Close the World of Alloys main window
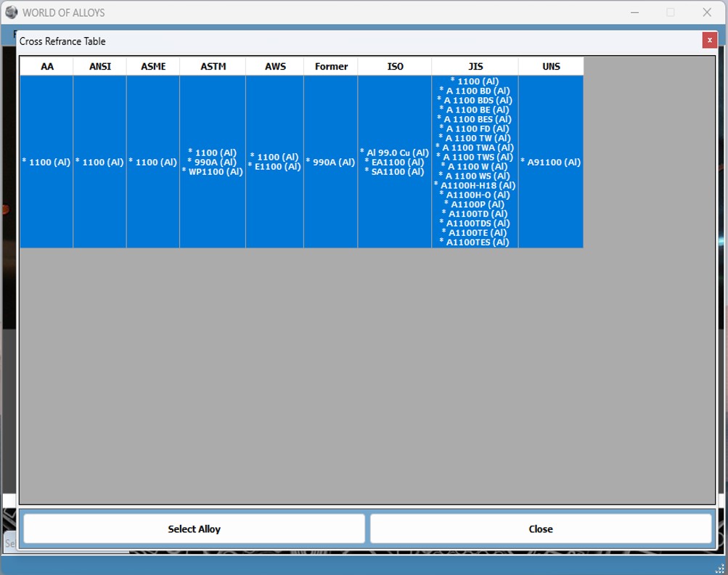Image resolution: width=728 pixels, height=575 pixels. tap(707, 12)
